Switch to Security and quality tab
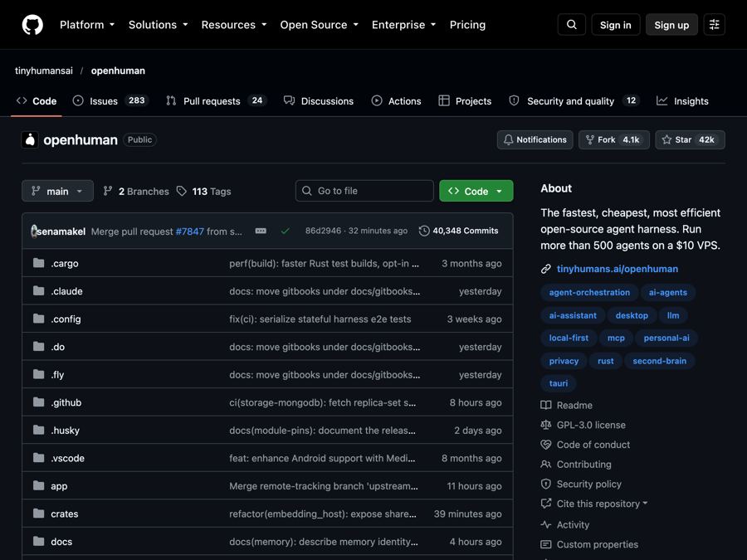Screen dimensions: 747x560 574,101
